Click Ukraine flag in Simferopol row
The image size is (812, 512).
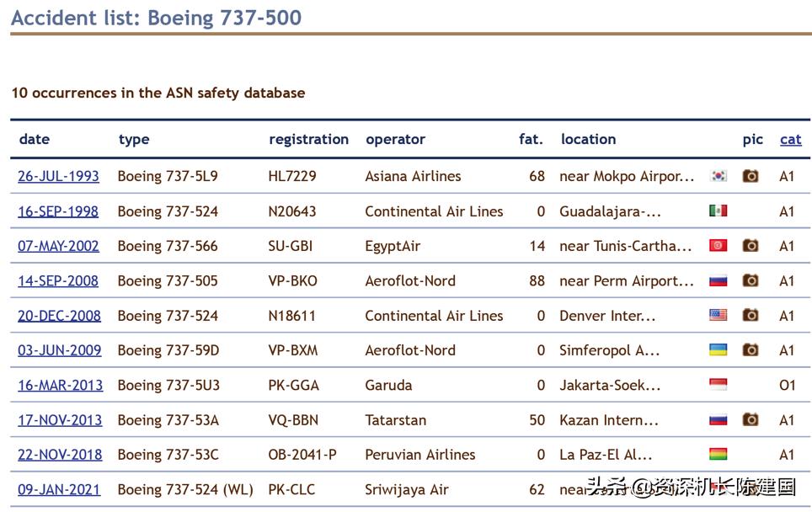pyautogui.click(x=718, y=349)
